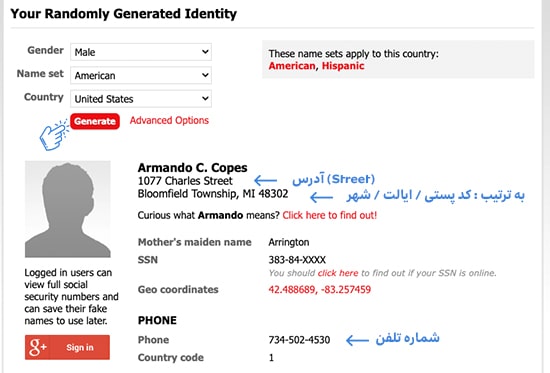Click the pointing hand cursor icon

(54, 135)
